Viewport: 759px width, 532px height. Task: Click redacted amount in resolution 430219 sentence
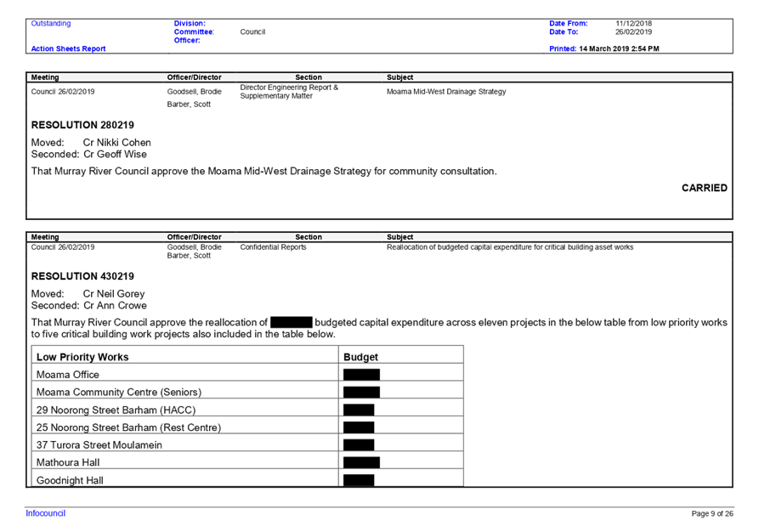(x=292, y=322)
